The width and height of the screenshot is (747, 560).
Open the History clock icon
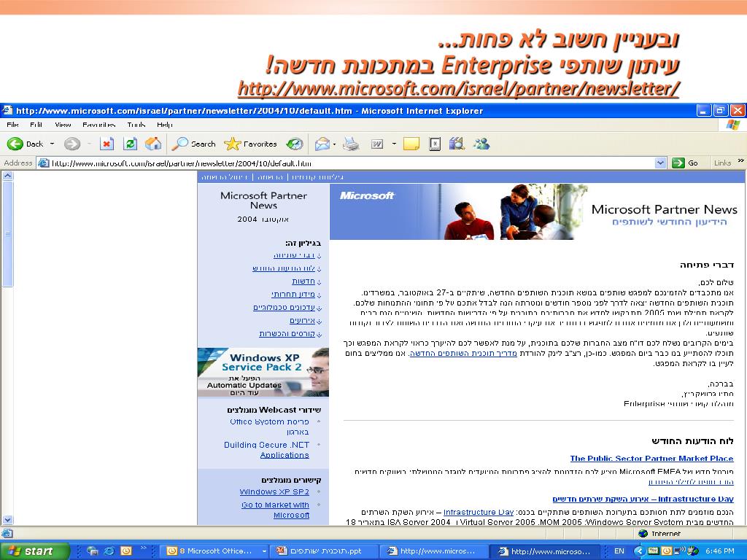[x=295, y=144]
